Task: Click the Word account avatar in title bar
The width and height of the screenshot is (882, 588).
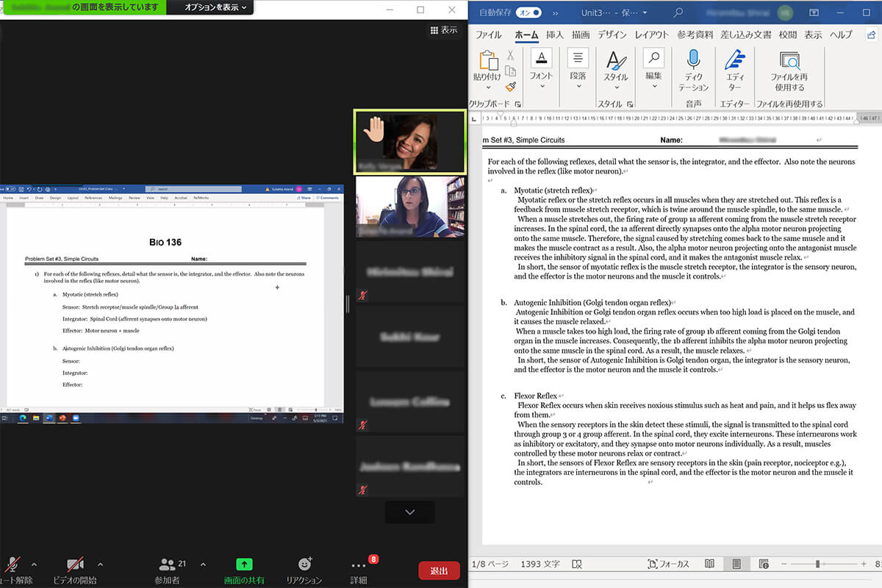Action: click(786, 12)
